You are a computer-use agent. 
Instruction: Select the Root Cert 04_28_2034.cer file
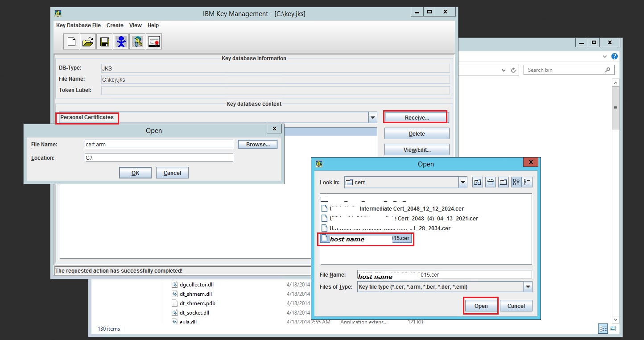pos(386,228)
